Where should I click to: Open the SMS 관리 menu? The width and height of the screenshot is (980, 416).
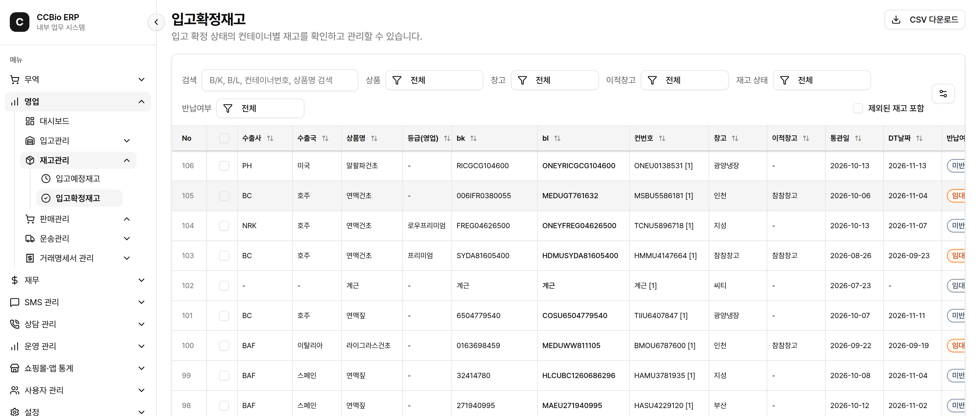tap(78, 302)
